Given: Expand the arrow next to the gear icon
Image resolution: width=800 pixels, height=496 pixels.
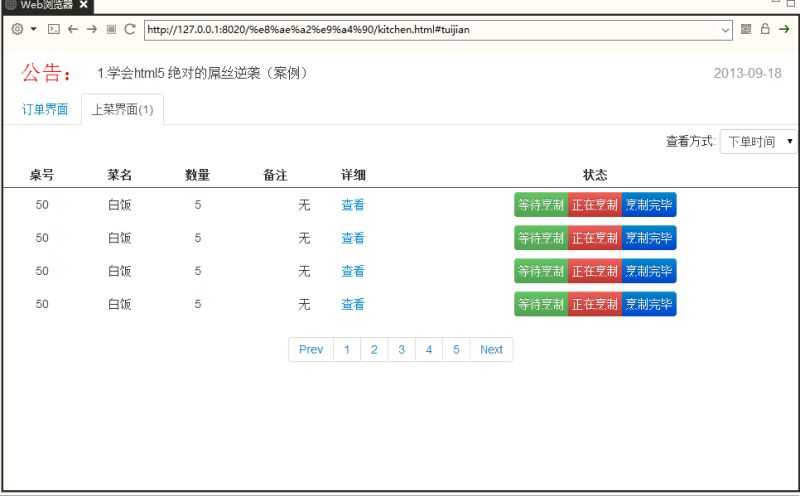Looking at the screenshot, I should (34, 29).
